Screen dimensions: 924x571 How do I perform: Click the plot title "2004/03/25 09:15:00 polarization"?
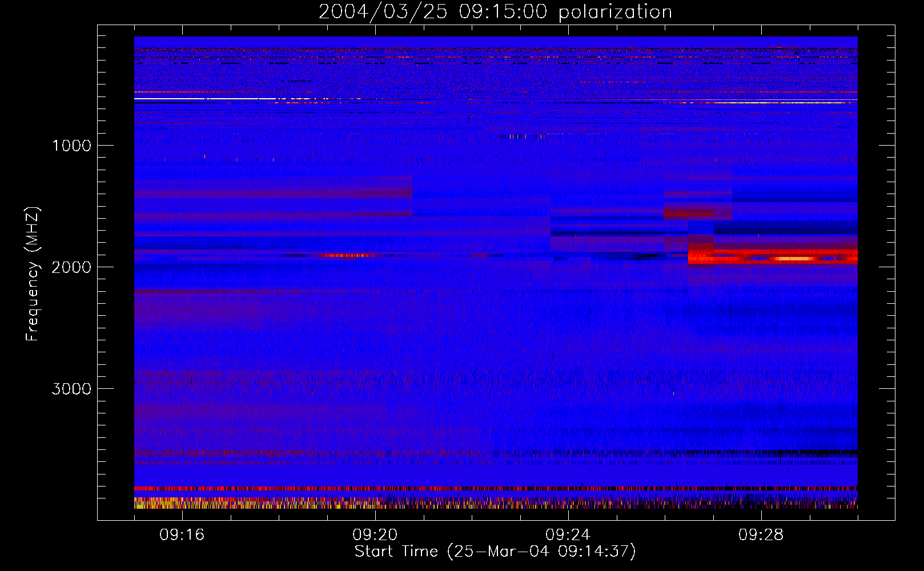coord(495,11)
